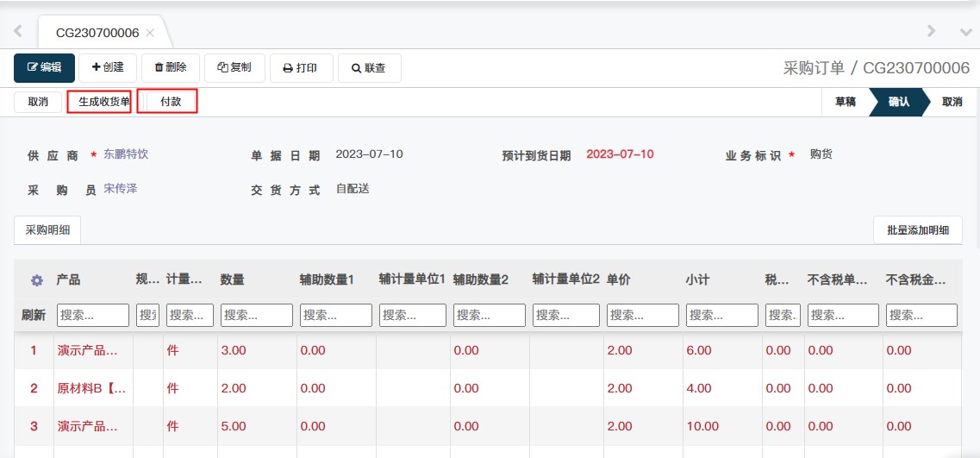Open the 采购明细 tab
The width and height of the screenshot is (980, 458).
[47, 230]
